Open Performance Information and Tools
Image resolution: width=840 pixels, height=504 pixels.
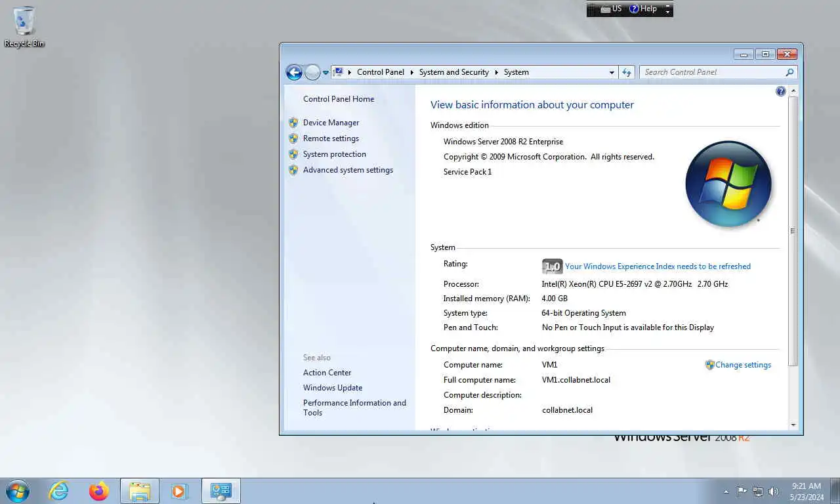tap(354, 408)
